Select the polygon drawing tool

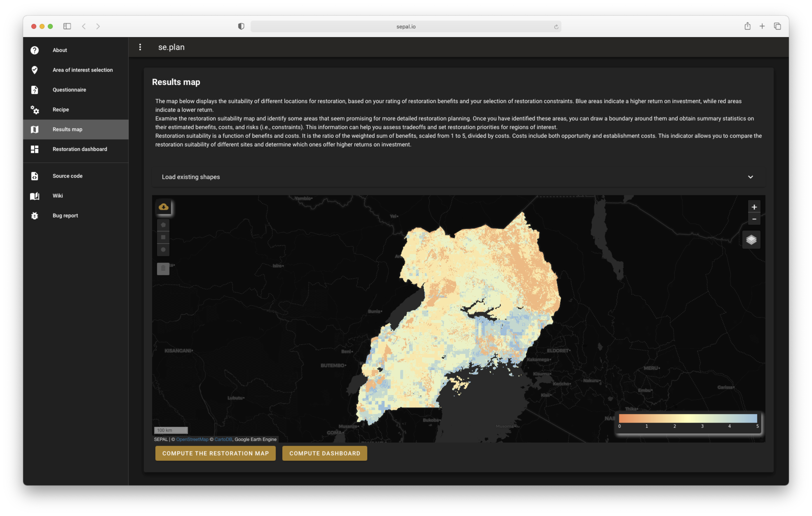click(x=163, y=225)
